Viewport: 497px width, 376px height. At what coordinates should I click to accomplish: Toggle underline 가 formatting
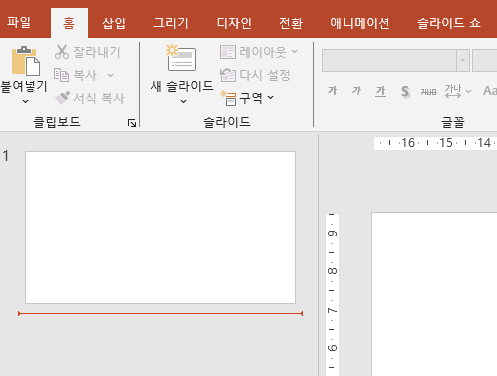tap(380, 91)
